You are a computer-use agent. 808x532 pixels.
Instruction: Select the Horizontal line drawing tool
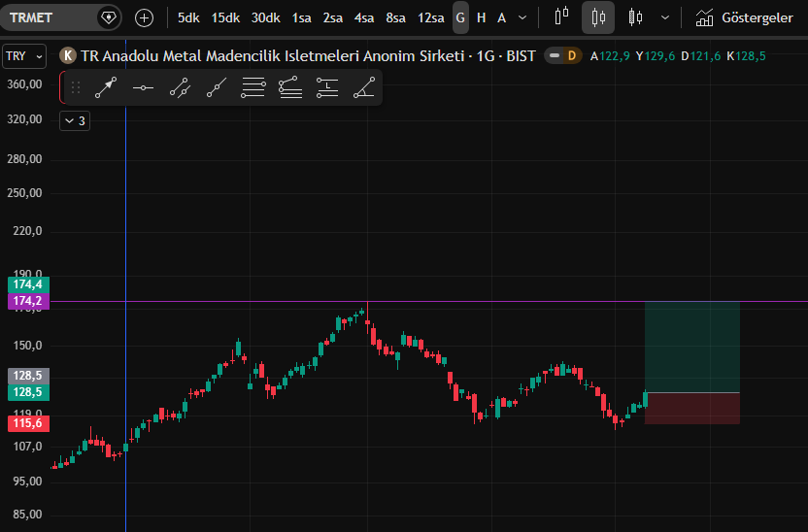click(x=143, y=88)
